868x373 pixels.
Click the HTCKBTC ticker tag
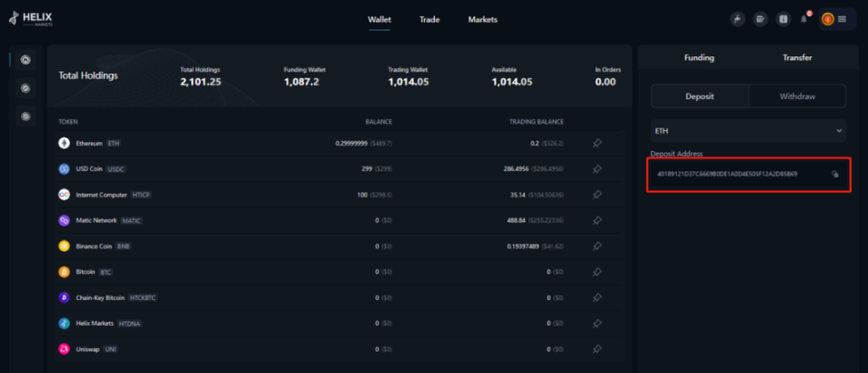coord(143,298)
